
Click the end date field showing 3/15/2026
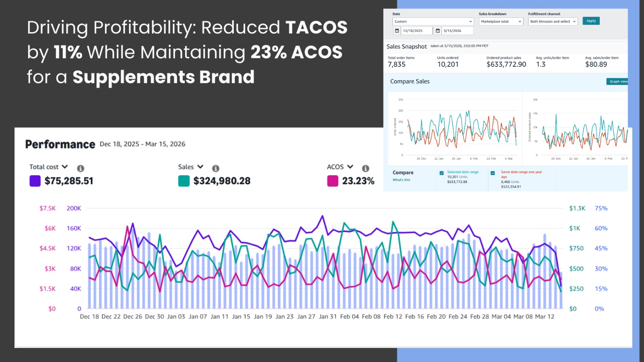point(457,31)
